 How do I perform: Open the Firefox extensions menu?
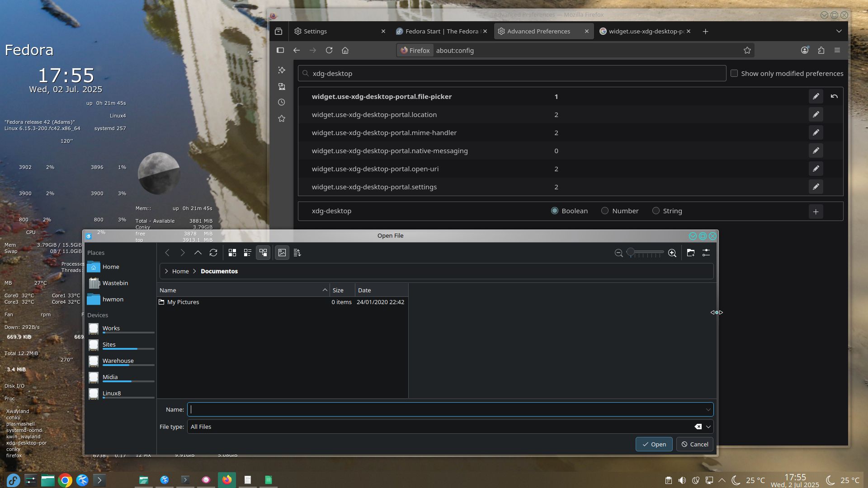pos(821,50)
